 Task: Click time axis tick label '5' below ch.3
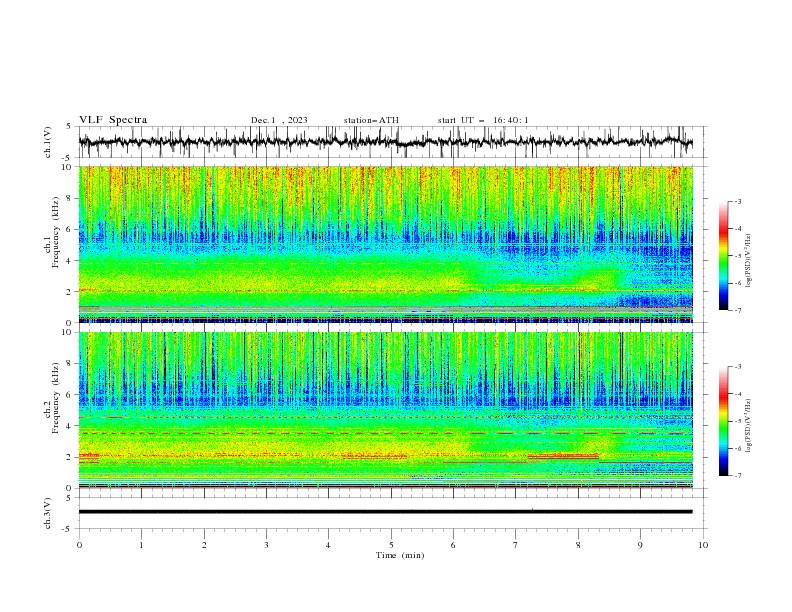point(391,545)
